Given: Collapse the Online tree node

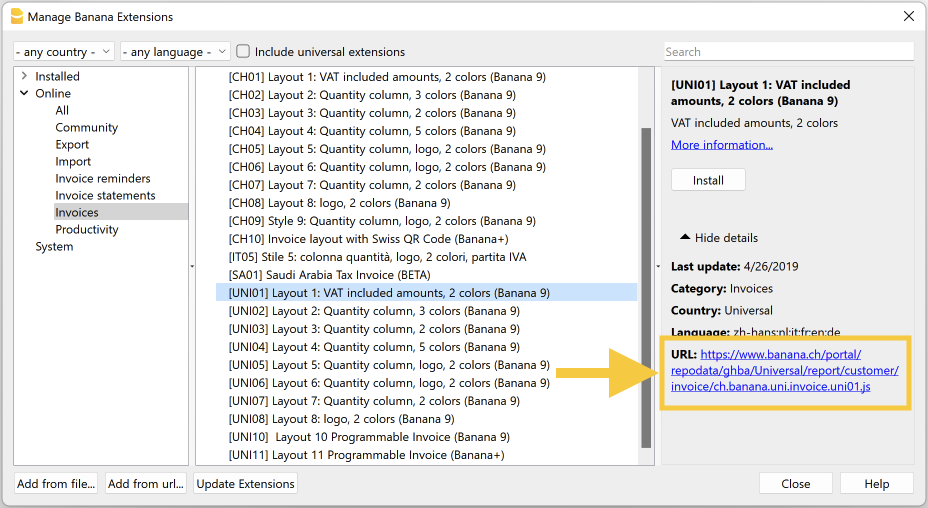Looking at the screenshot, I should [x=24, y=93].
